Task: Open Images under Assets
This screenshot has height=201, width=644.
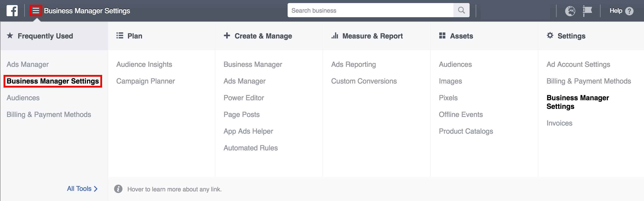Action: (x=450, y=81)
